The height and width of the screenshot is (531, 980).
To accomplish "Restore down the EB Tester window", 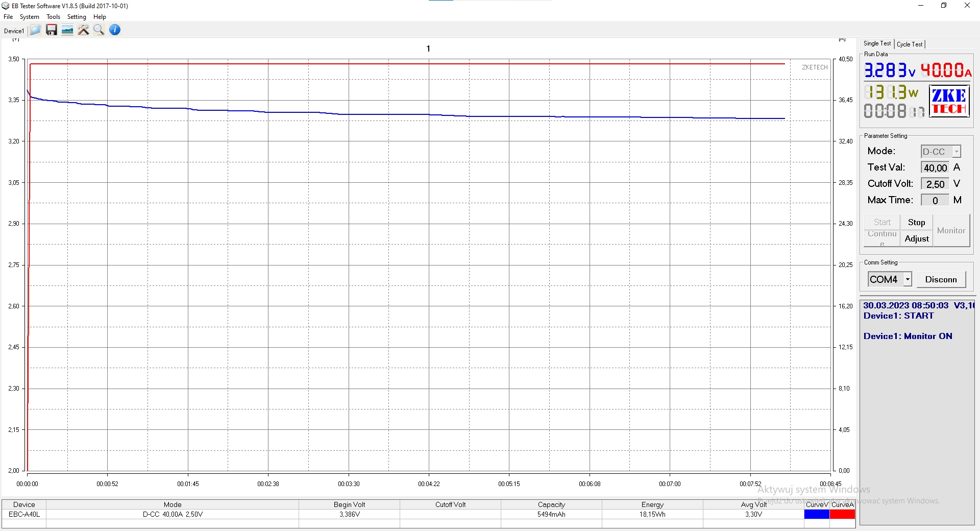I will click(x=944, y=6).
